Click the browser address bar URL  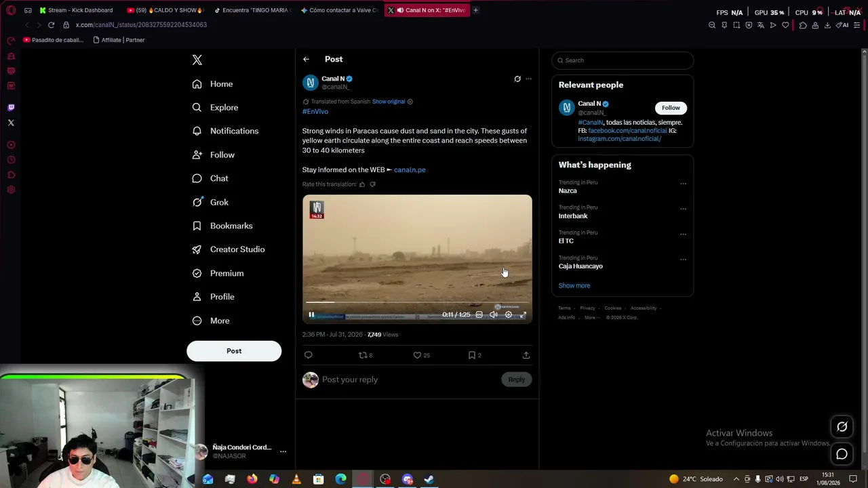point(141,25)
